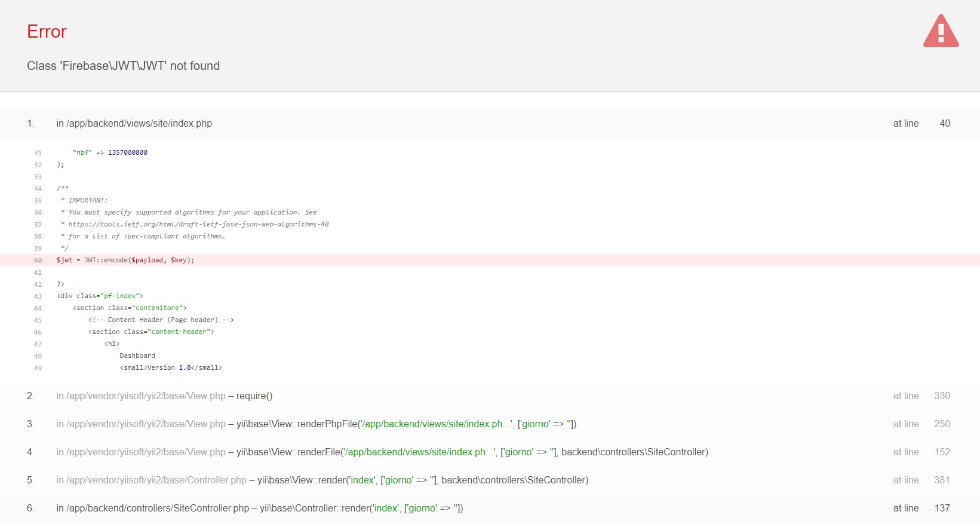The image size is (980, 527).
Task: Click 'for a list of spec-compliant algorithms' comment
Action: coord(143,236)
